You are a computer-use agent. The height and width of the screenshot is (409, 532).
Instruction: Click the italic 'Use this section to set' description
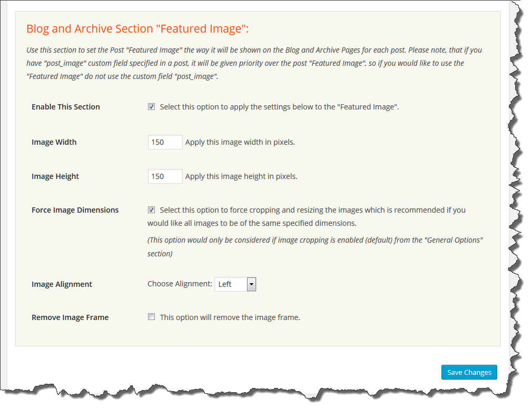pos(254,63)
